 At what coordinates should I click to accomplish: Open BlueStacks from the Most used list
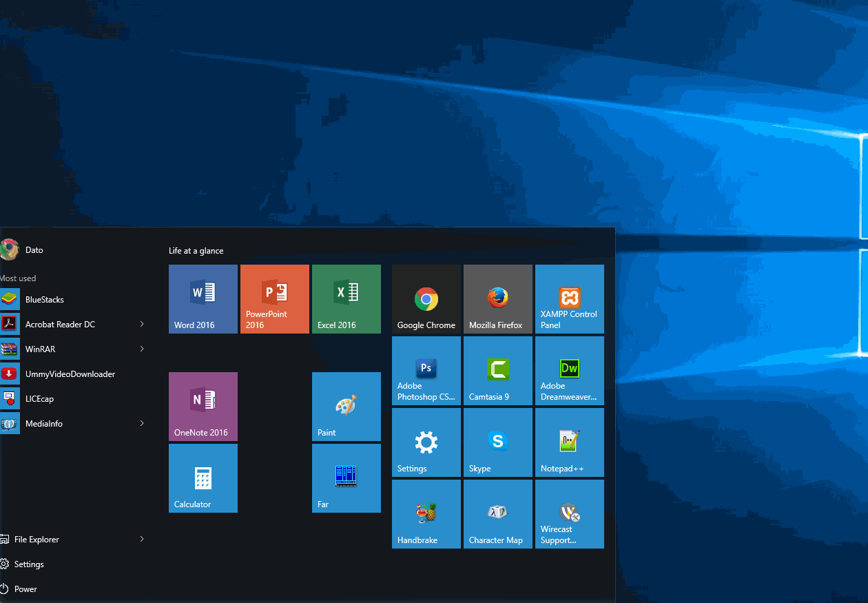tap(76, 300)
